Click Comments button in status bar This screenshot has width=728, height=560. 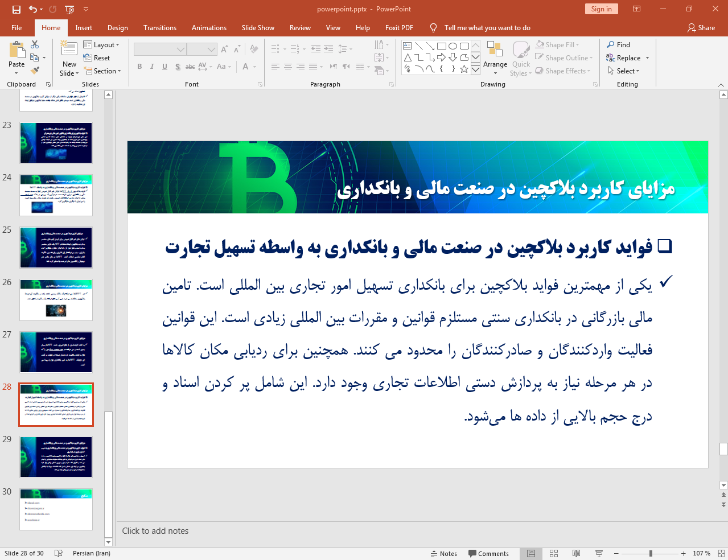point(488,554)
